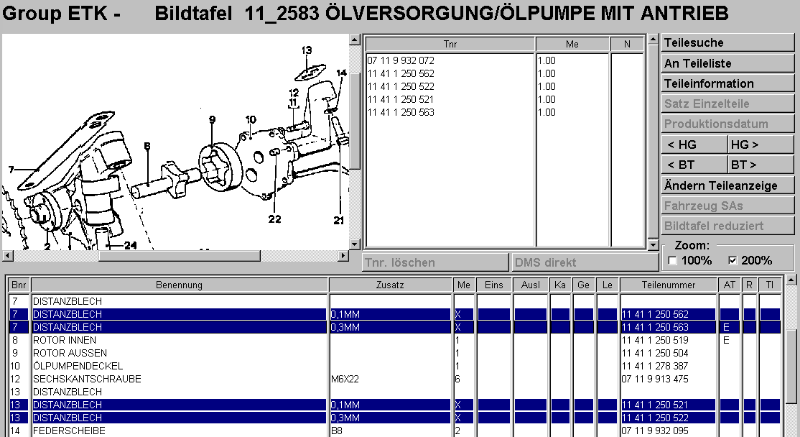The height and width of the screenshot is (437, 800).
Task: Click the Tnr column header in parts list
Action: [x=449, y=44]
